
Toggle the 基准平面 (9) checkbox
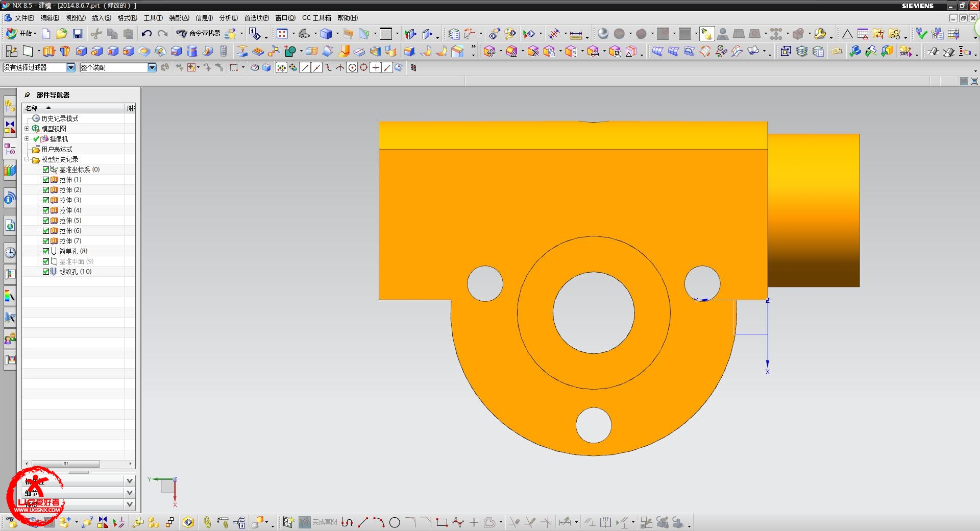pyautogui.click(x=46, y=261)
